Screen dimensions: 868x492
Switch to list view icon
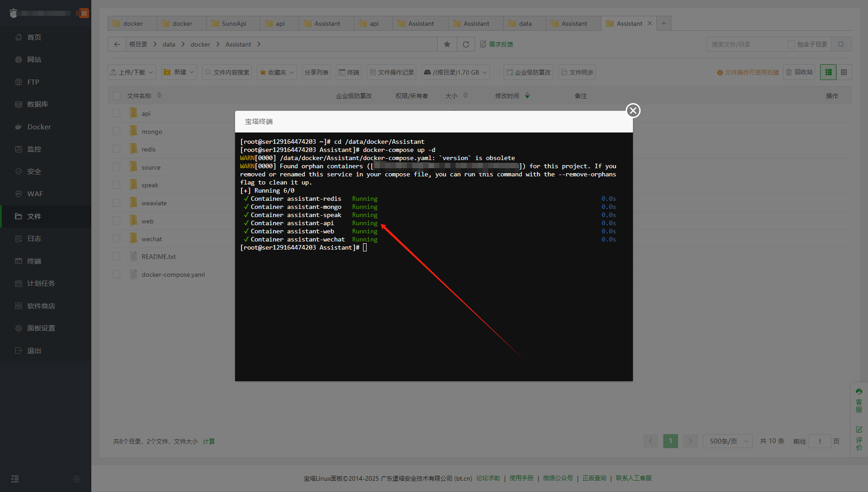828,72
